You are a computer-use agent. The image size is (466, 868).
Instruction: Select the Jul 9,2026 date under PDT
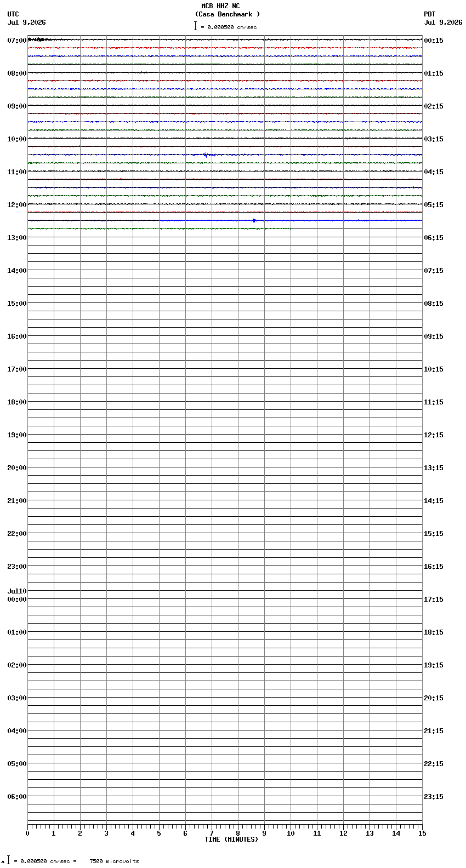click(443, 22)
